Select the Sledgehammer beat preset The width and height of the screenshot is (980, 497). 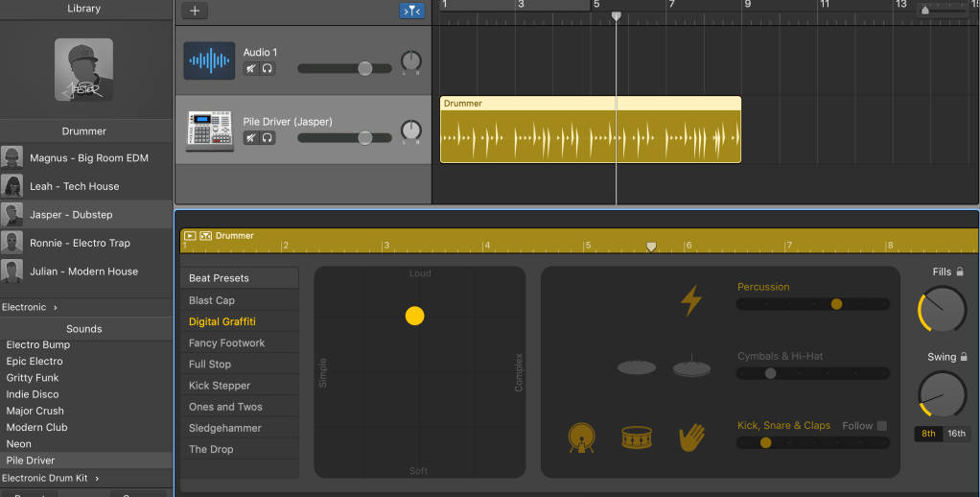[x=225, y=428]
